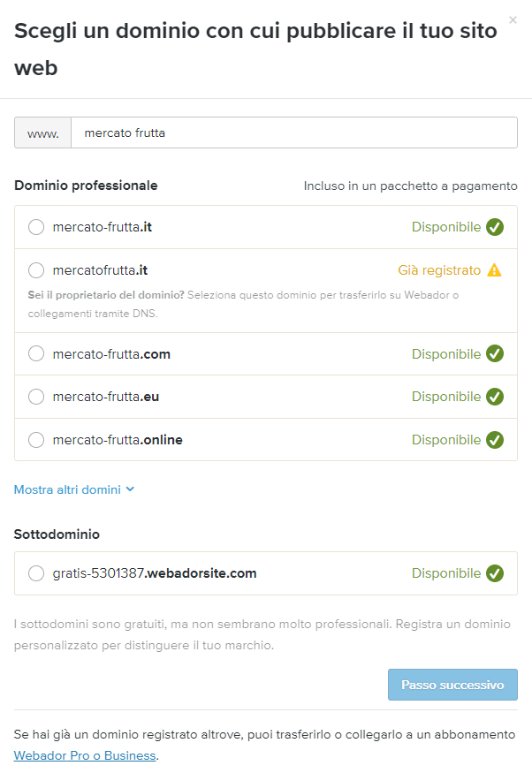
Task: Click green checkmark beside mercato-frutta.com
Action: (495, 354)
